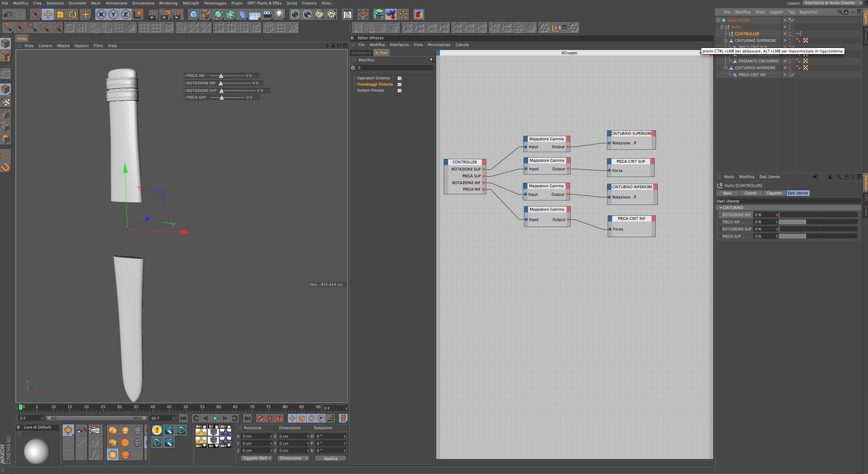The image size is (868, 474).
Task: Click the Applica button
Action: coord(330,458)
